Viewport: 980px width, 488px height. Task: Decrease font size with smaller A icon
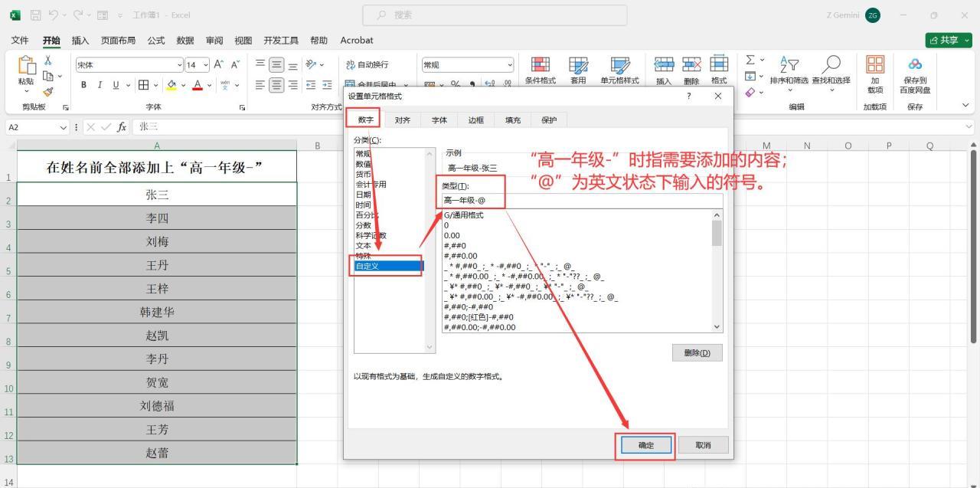tap(235, 65)
